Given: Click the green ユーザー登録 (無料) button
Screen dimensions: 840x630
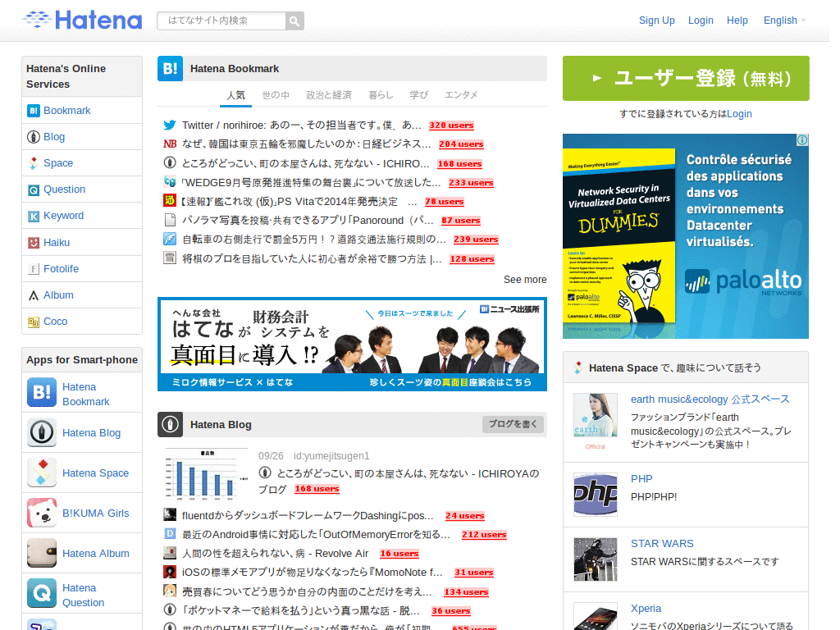Looking at the screenshot, I should [x=686, y=78].
